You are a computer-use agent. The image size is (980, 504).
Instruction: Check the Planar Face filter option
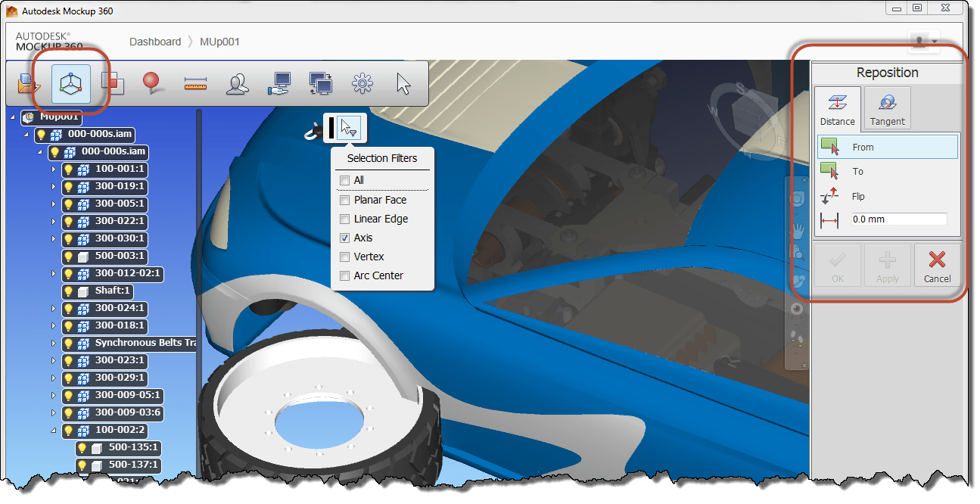pos(344,199)
